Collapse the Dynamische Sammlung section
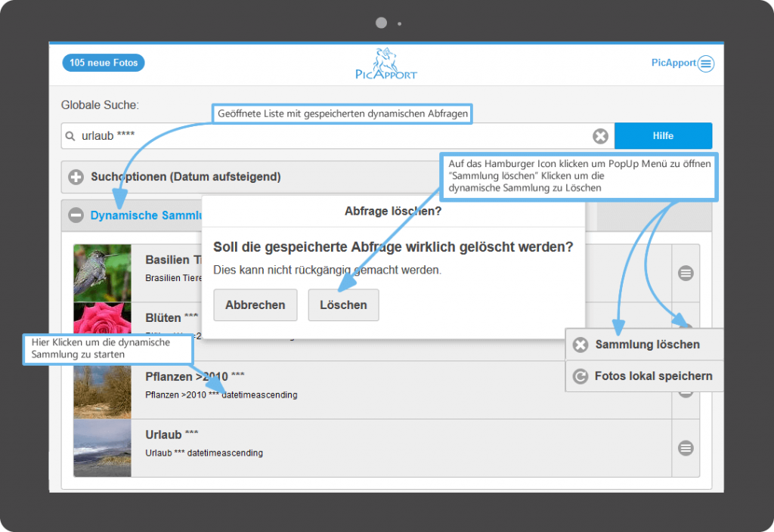The width and height of the screenshot is (774, 532). point(76,215)
